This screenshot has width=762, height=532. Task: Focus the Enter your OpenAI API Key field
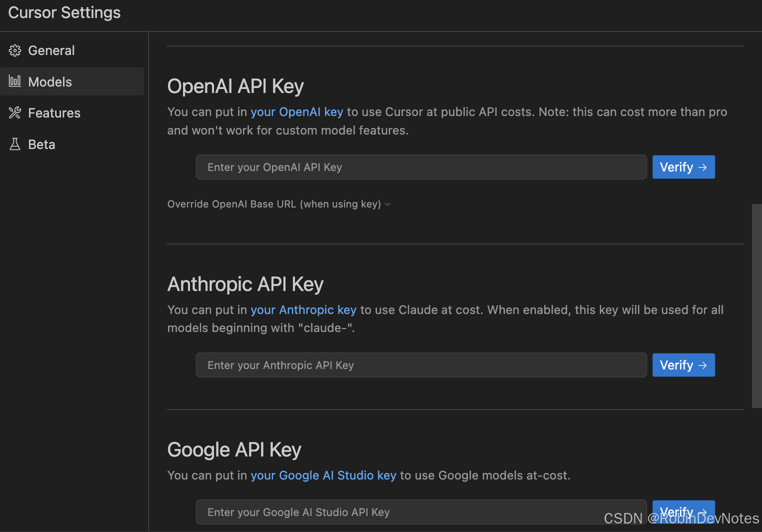(x=421, y=167)
